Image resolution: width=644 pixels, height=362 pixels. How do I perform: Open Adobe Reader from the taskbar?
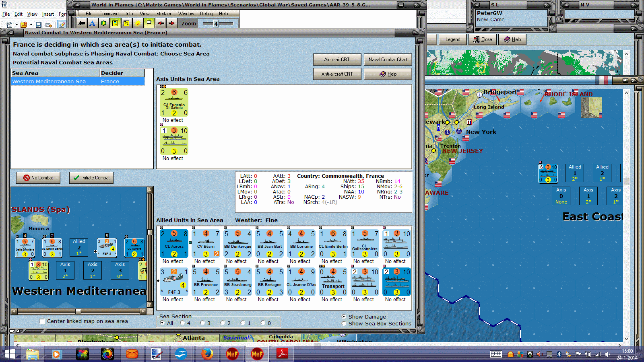click(282, 354)
